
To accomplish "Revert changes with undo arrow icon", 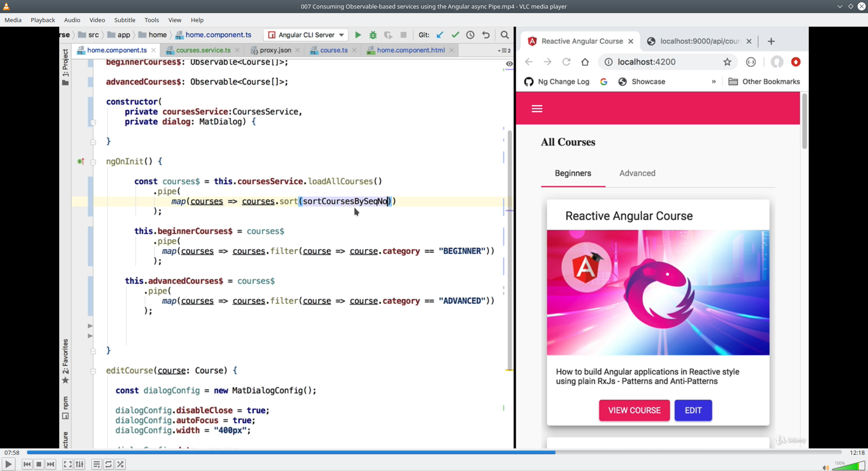I will [486, 35].
